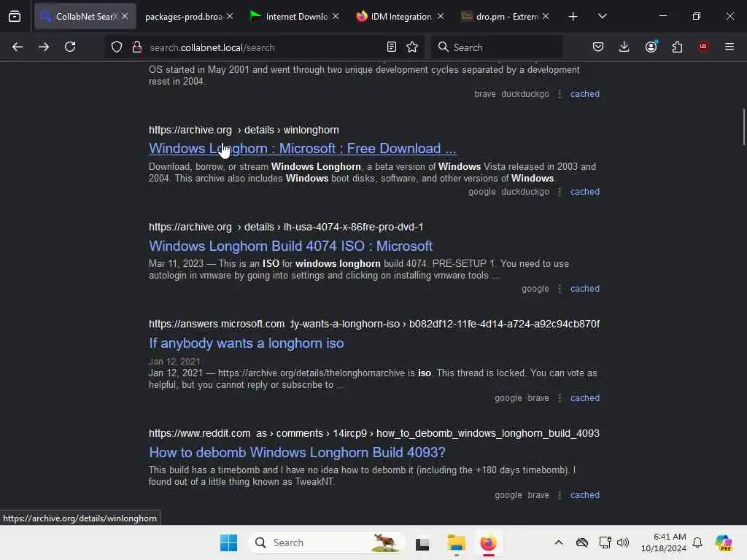This screenshot has width=747, height=560.
Task: Open Windows Longhorn Build 4074 ISO link
Action: click(290, 246)
